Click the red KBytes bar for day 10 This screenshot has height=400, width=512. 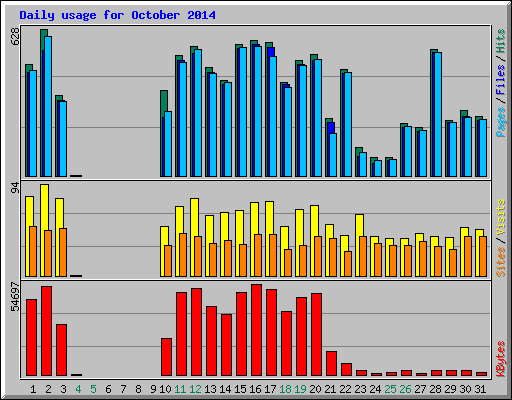pyautogui.click(x=166, y=357)
